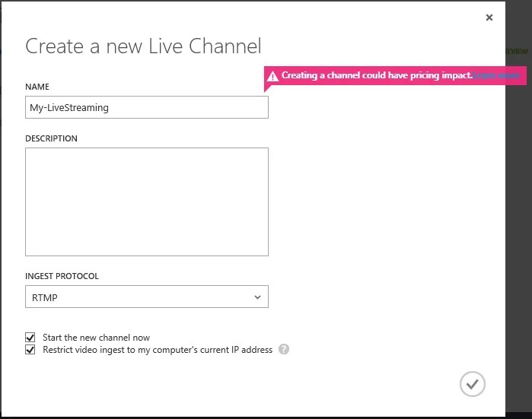
Task: Click the warning triangle in pink banner
Action: pos(272,76)
